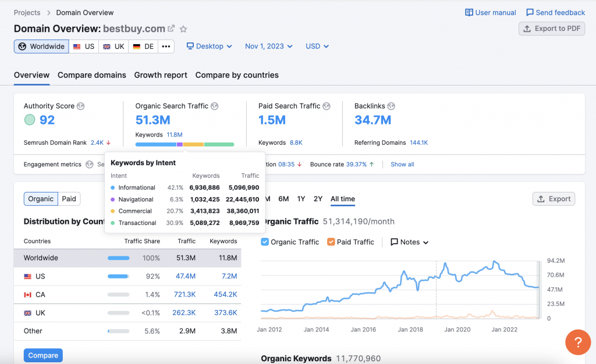The width and height of the screenshot is (596, 364).
Task: Open Nov 1, 2023 date dropdown
Action: click(x=269, y=47)
